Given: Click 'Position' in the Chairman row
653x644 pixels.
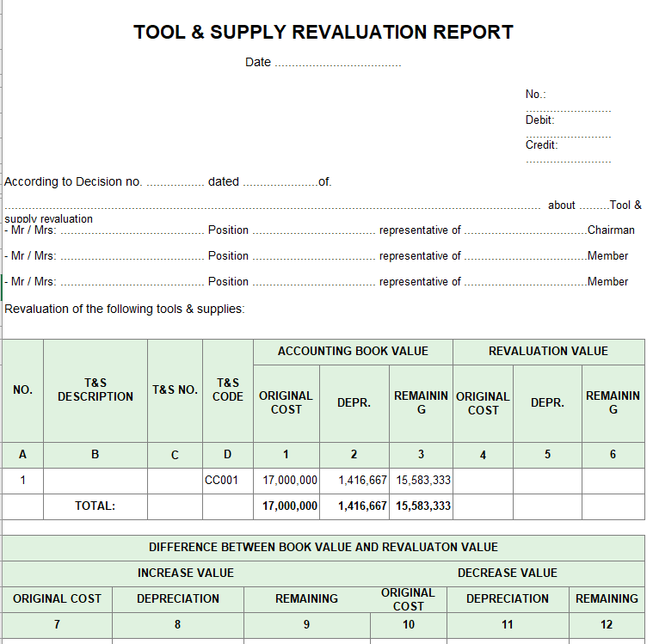Looking at the screenshot, I should pyautogui.click(x=228, y=230).
